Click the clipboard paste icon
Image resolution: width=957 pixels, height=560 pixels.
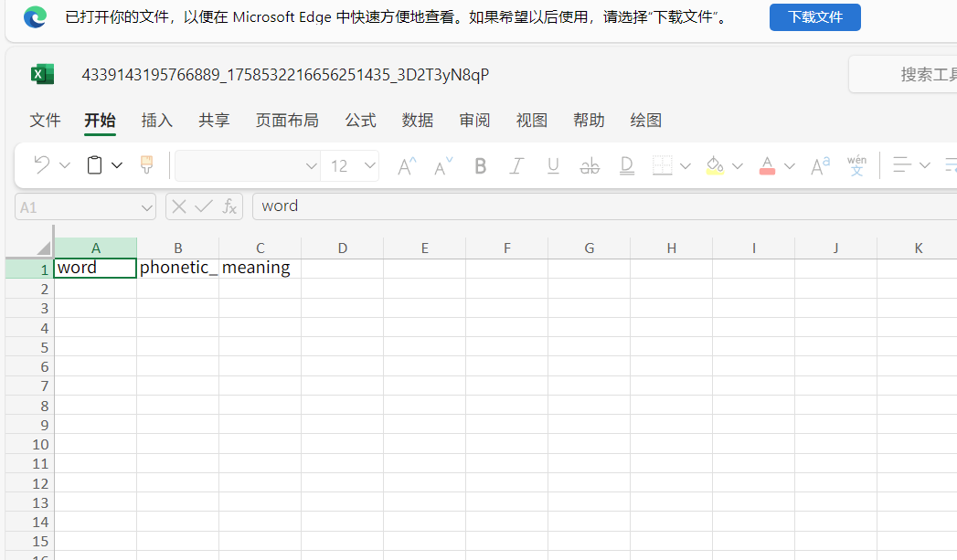point(94,165)
